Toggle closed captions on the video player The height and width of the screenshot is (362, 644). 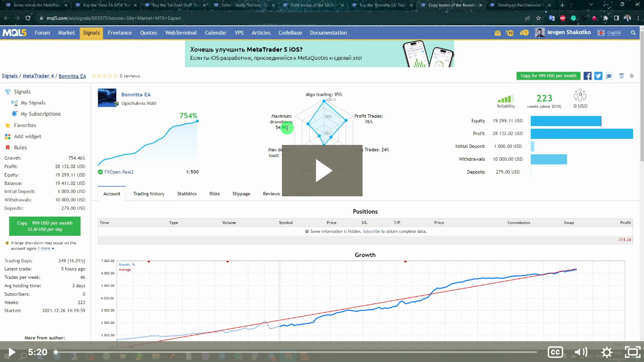coord(555,352)
